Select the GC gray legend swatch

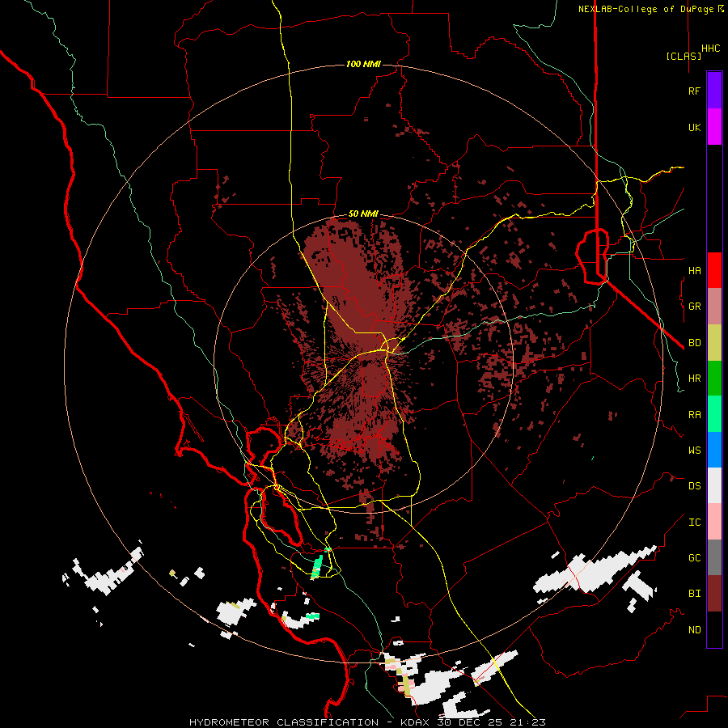714,557
